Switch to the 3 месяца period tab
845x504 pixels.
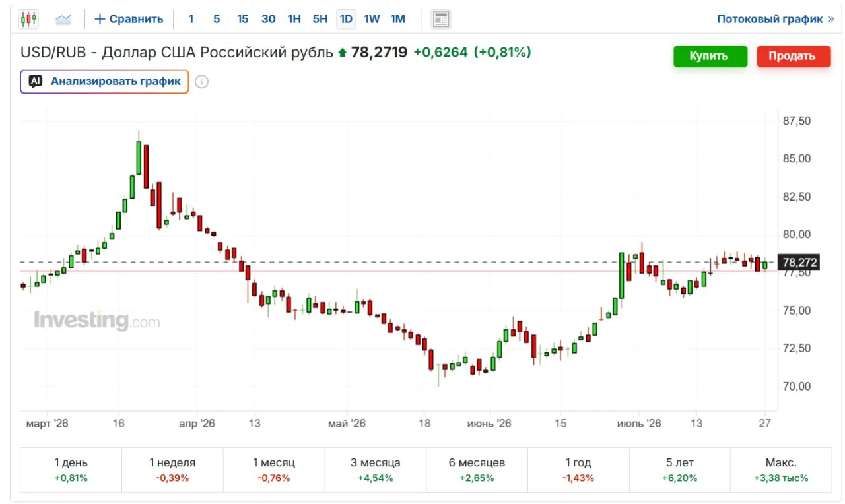pyautogui.click(x=376, y=470)
